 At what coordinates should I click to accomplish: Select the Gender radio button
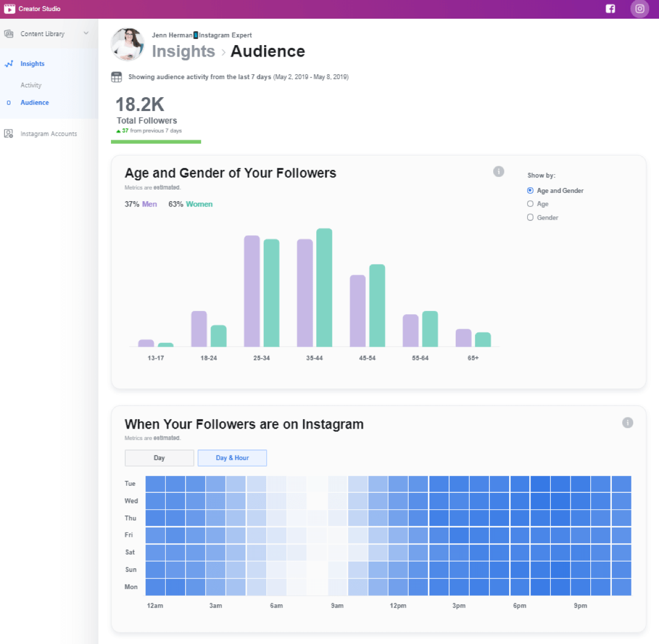pyautogui.click(x=530, y=218)
